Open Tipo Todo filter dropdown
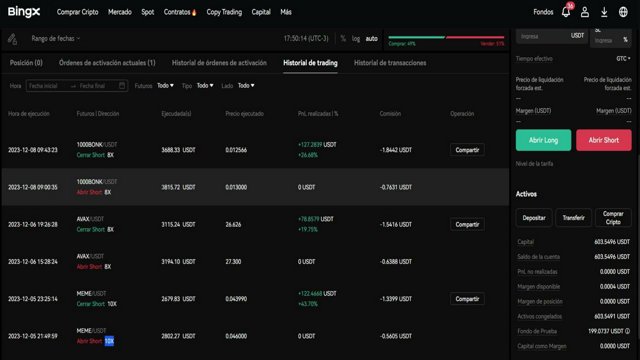This screenshot has height=360, width=640. (205, 86)
